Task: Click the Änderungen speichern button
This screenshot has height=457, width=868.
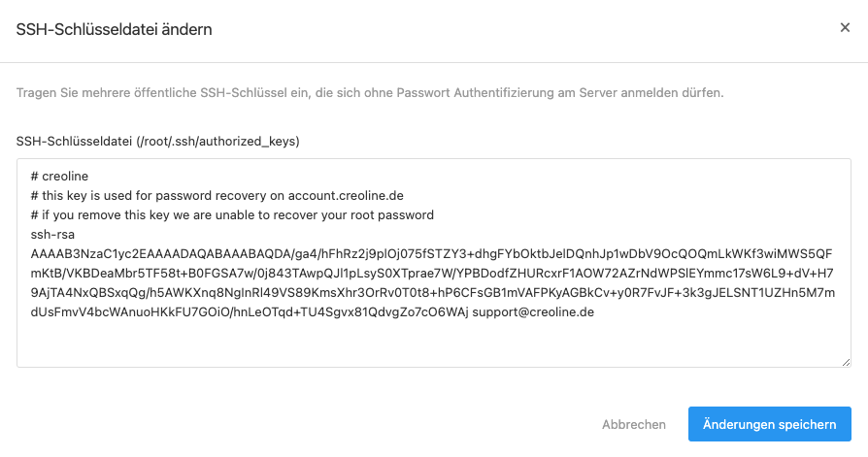Action: pos(770,424)
